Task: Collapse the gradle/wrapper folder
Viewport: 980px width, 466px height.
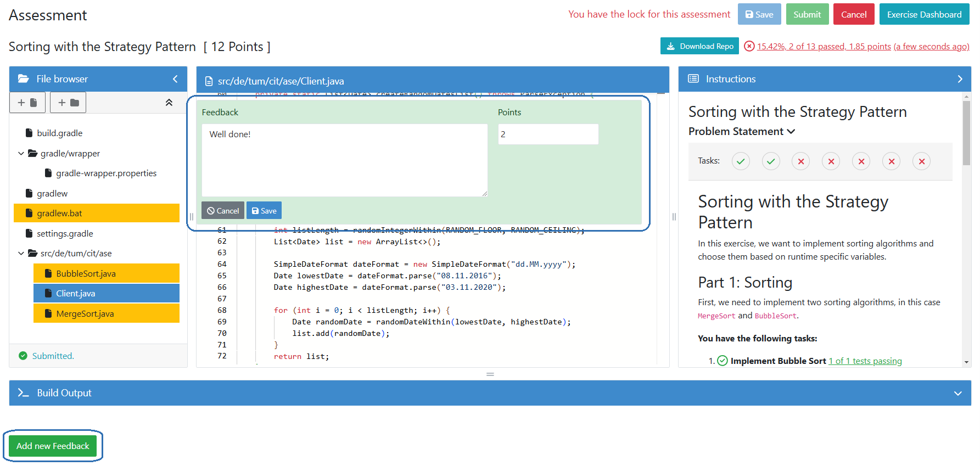Action: 21,154
